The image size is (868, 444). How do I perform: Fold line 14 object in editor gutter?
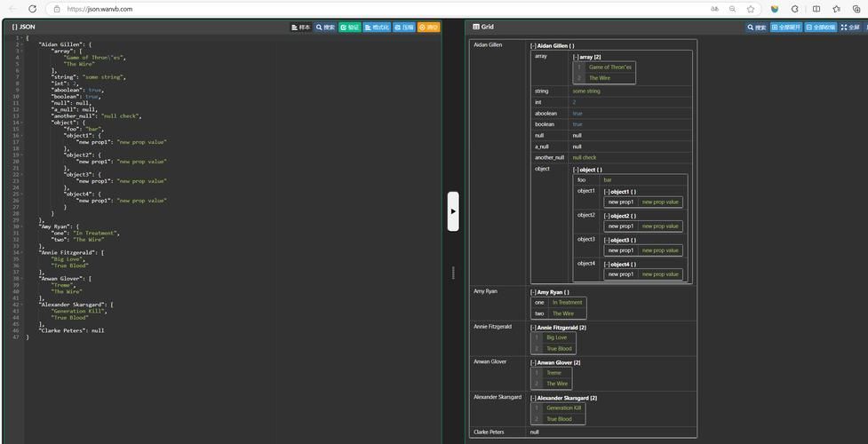pyautogui.click(x=21, y=123)
